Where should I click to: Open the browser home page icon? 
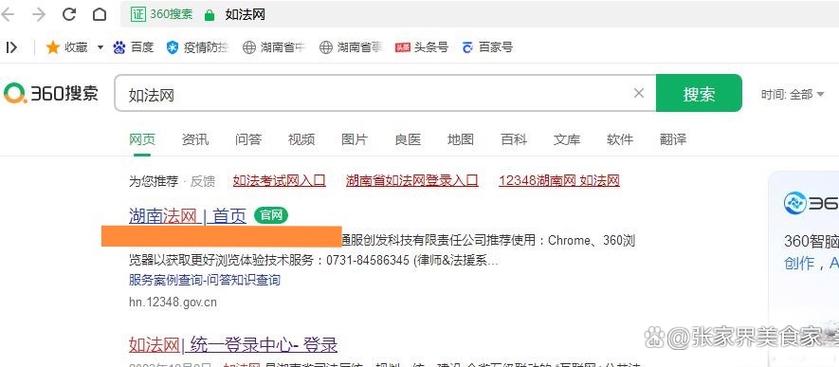pos(100,14)
